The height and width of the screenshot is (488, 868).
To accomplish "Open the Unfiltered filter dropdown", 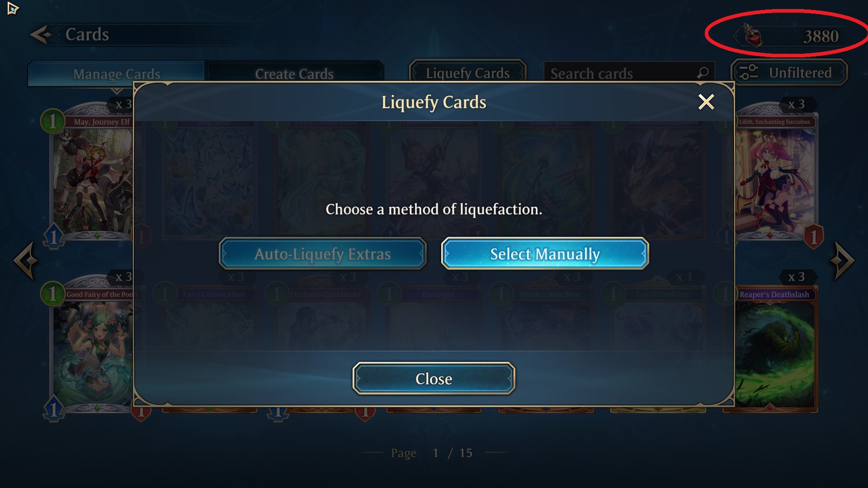I will coord(789,72).
